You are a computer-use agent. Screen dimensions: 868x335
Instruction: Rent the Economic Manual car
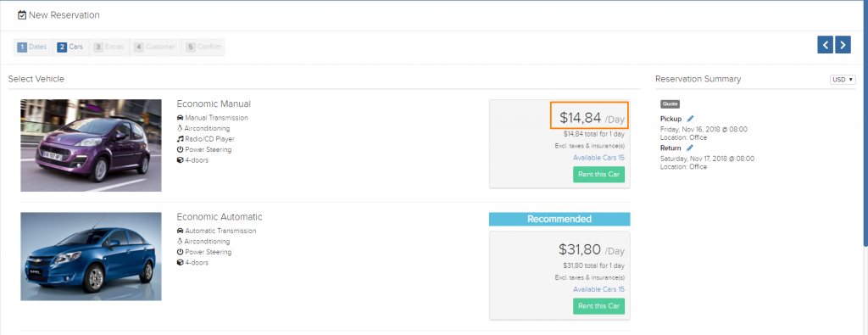click(x=599, y=175)
